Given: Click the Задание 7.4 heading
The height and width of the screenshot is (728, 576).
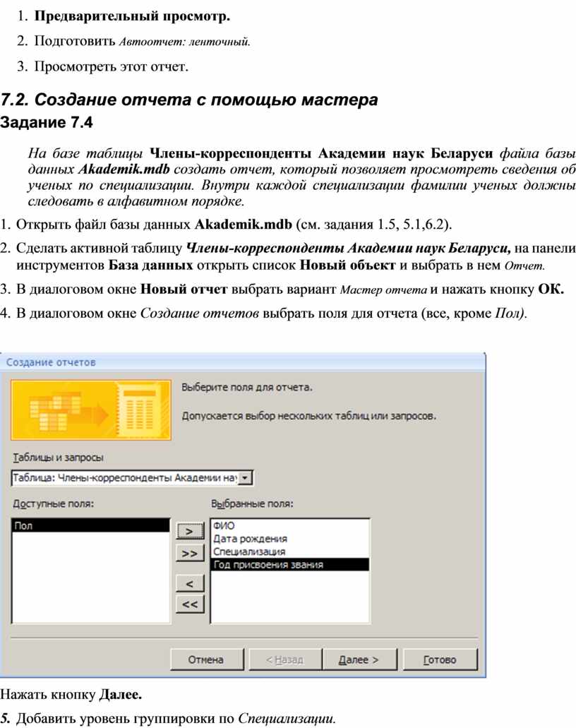Looking at the screenshot, I should click(x=47, y=123).
